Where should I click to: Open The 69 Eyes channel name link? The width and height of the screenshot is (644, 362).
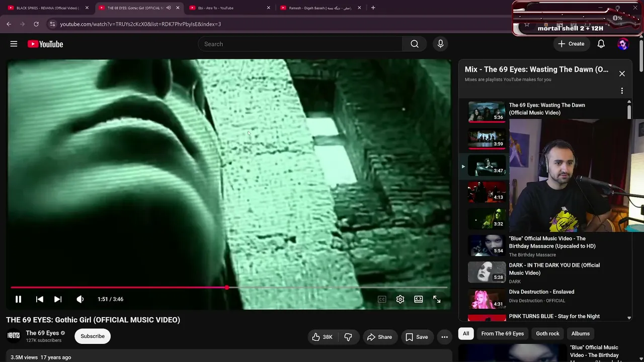pos(42,333)
